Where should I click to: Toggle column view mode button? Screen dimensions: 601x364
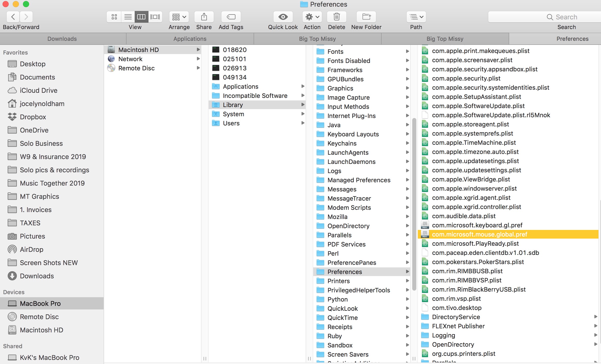coord(141,17)
